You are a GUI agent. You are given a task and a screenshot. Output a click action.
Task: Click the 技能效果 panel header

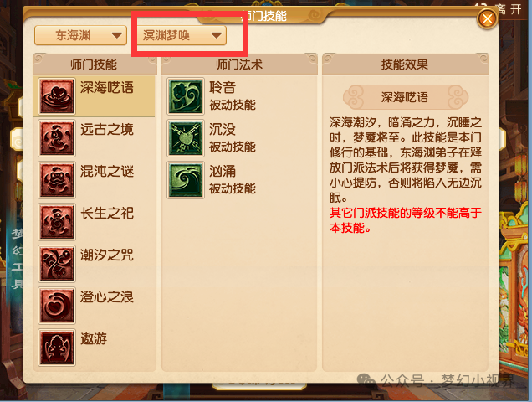tap(405, 64)
